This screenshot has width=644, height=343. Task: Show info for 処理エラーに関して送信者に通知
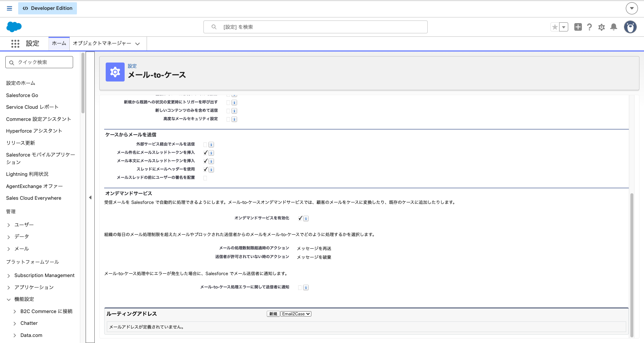tap(306, 288)
